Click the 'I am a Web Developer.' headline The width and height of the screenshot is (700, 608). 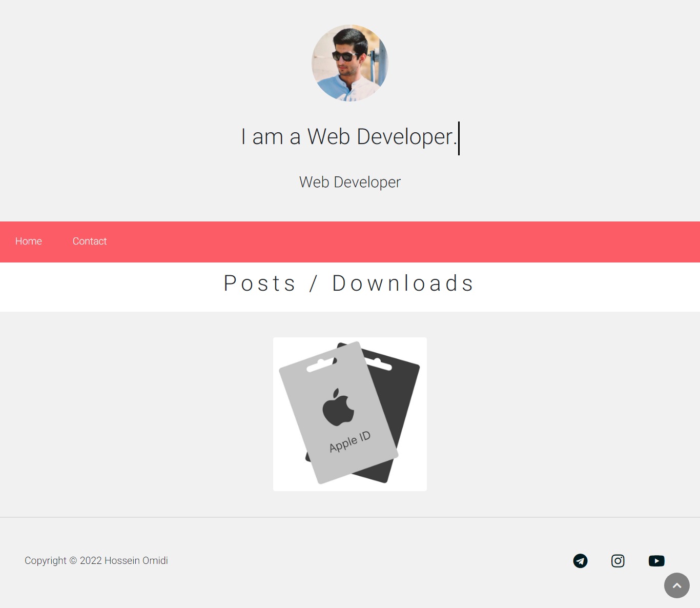click(x=349, y=137)
